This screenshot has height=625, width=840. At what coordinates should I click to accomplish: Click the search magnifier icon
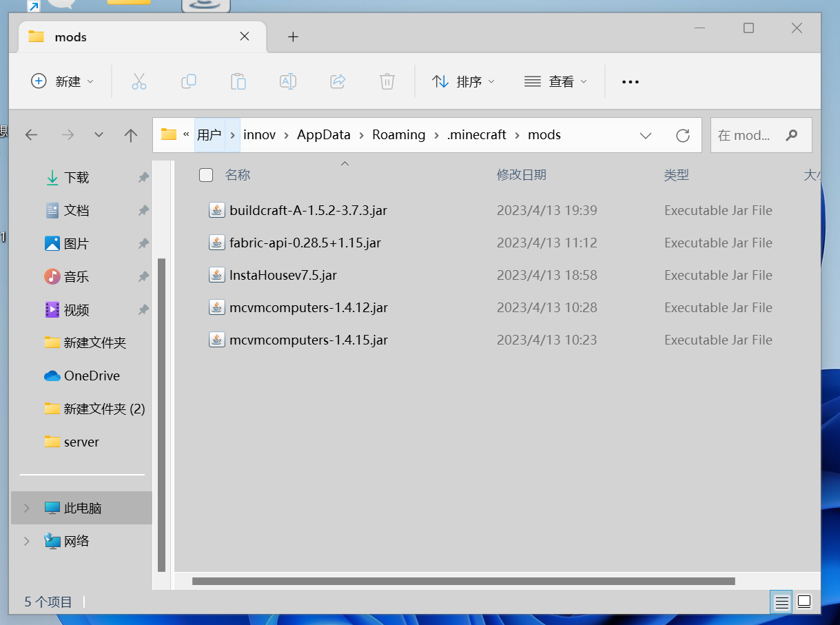click(792, 135)
